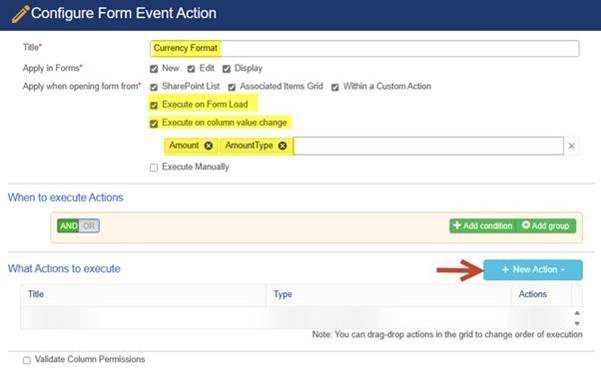Disable Execute on column value change
The image size is (601, 377).
(x=154, y=123)
